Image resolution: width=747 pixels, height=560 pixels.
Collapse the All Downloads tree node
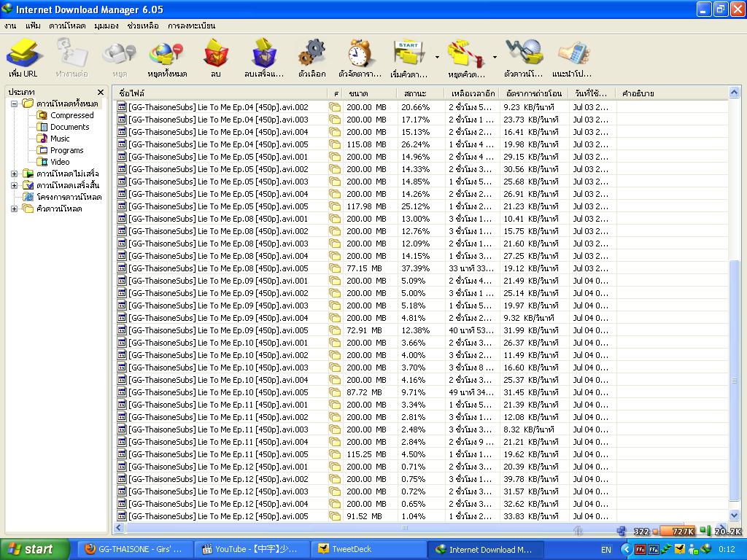[x=15, y=104]
